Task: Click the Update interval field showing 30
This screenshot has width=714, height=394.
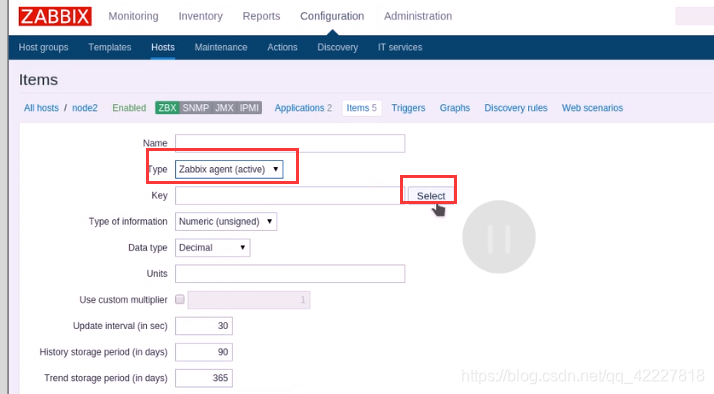Action: [x=204, y=326]
